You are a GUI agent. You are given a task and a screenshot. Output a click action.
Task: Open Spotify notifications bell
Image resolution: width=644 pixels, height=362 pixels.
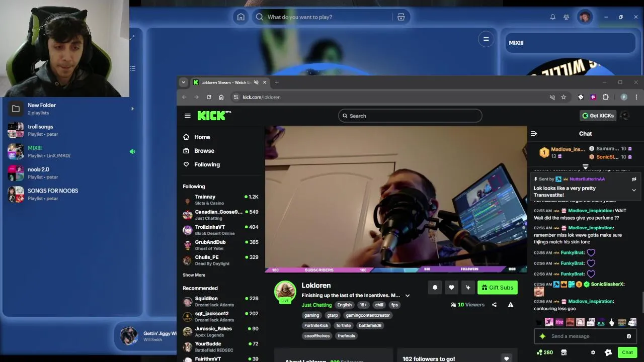click(x=552, y=17)
